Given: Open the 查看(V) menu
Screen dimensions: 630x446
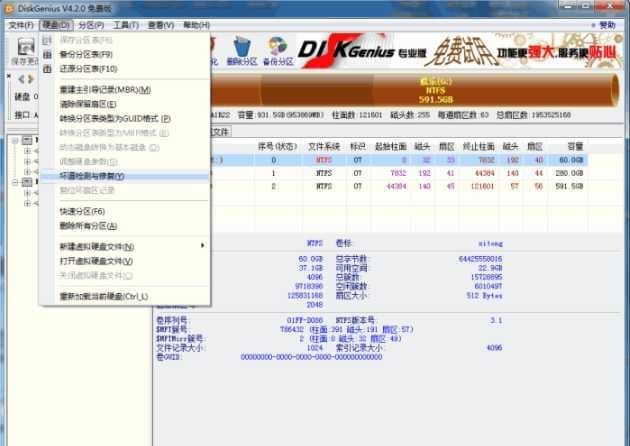Looking at the screenshot, I should [x=161, y=25].
